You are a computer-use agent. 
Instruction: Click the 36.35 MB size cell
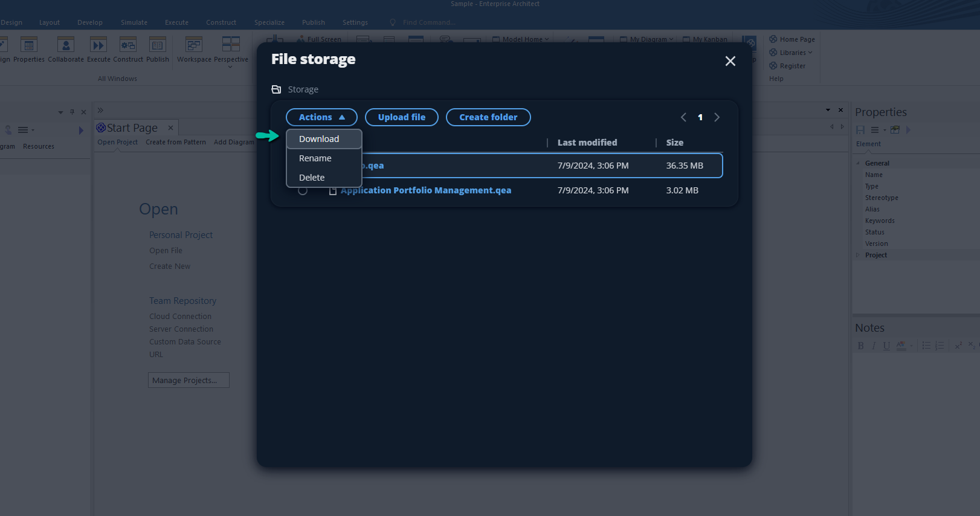pos(685,166)
